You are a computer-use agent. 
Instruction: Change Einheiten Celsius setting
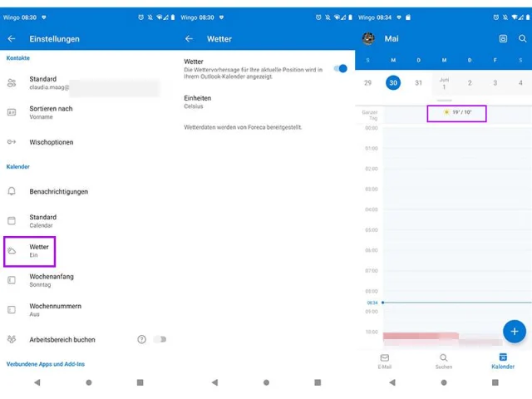point(266,101)
